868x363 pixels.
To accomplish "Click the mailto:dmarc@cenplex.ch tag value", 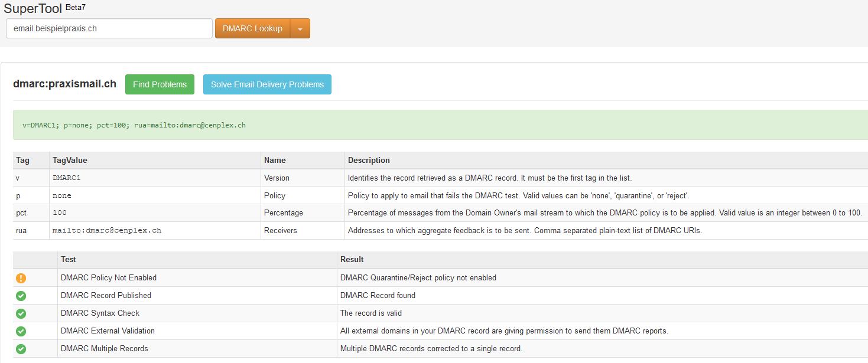I will pyautogui.click(x=107, y=230).
